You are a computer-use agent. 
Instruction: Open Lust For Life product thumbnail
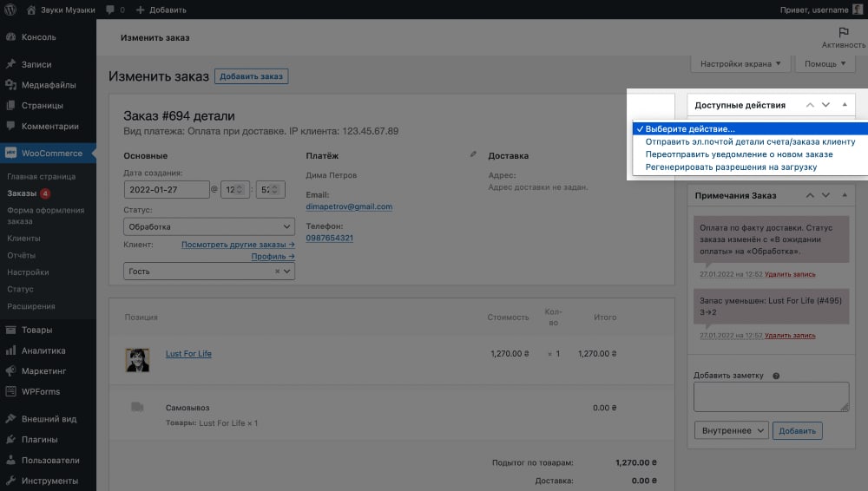(137, 360)
